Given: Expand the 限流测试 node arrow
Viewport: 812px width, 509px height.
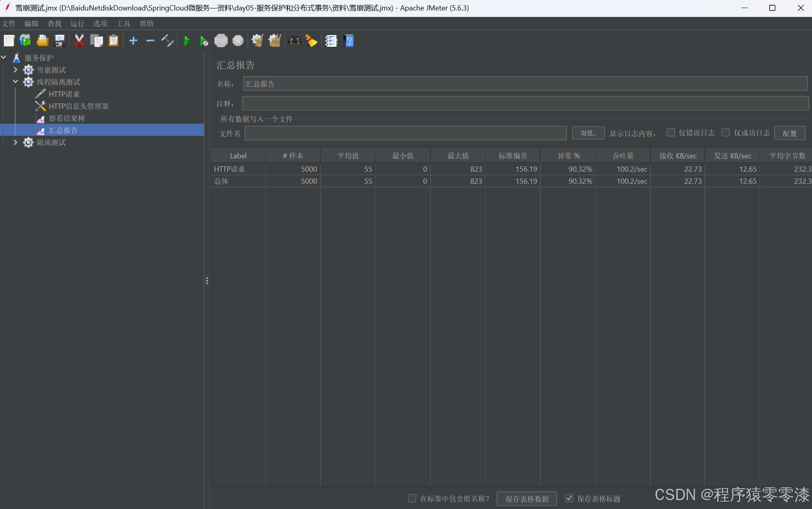Looking at the screenshot, I should [15, 142].
